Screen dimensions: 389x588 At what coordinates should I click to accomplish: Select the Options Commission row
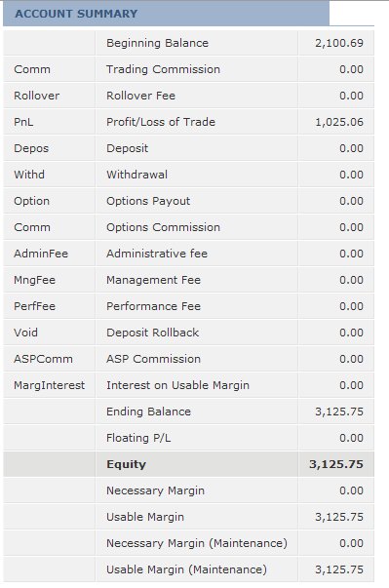(188, 227)
